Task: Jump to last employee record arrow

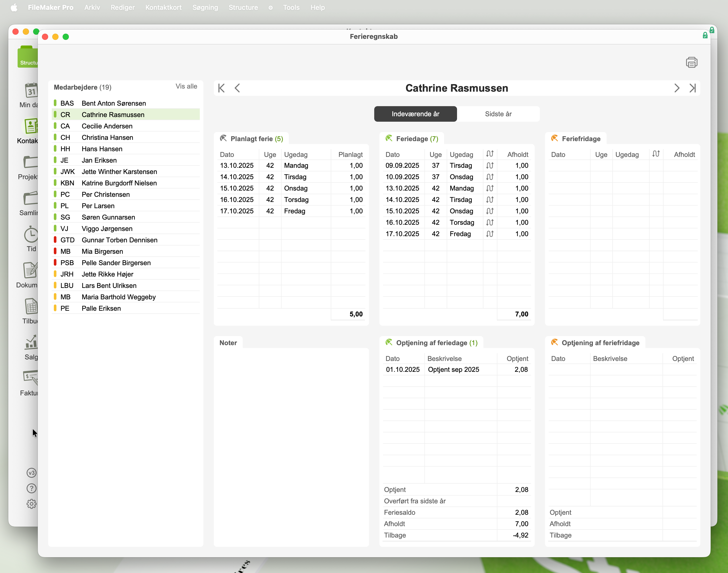Action: tap(693, 88)
